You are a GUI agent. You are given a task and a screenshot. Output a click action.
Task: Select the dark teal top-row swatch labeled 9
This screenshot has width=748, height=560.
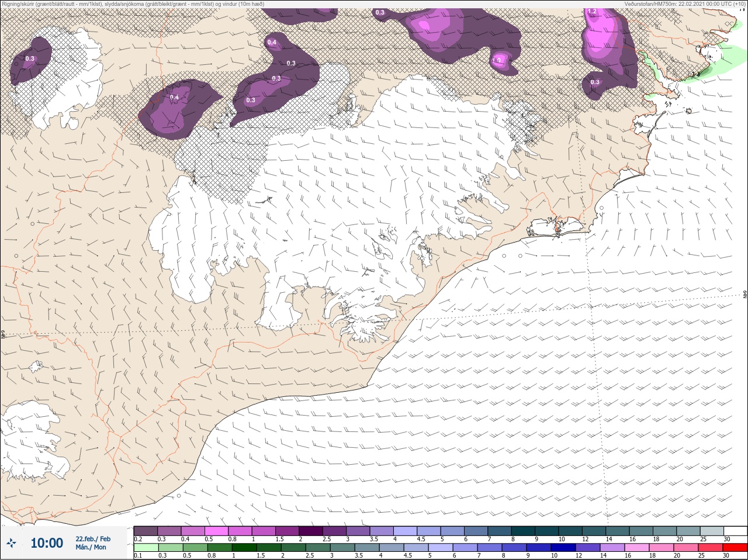pyautogui.click(x=547, y=531)
